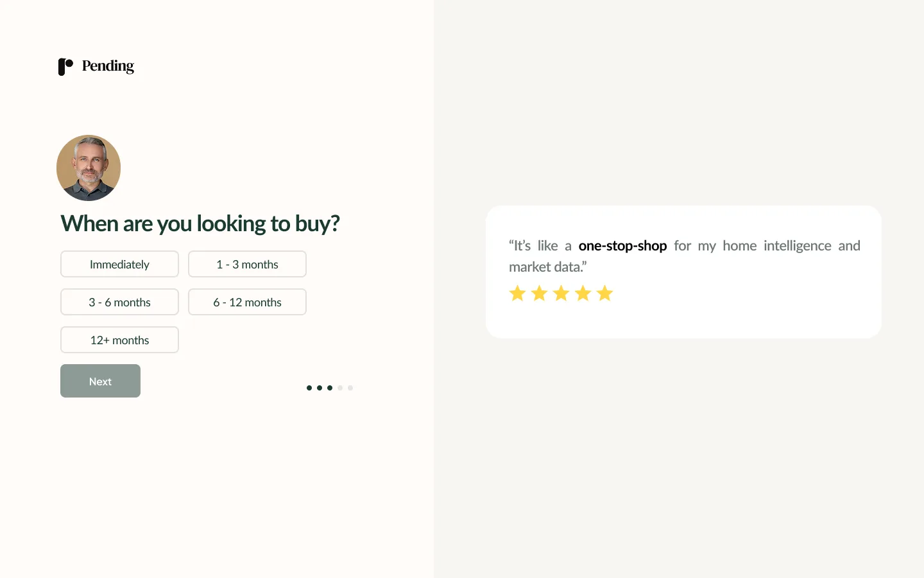Screen dimensions: 924x578
Task: Click the second progress dot
Action: click(320, 388)
